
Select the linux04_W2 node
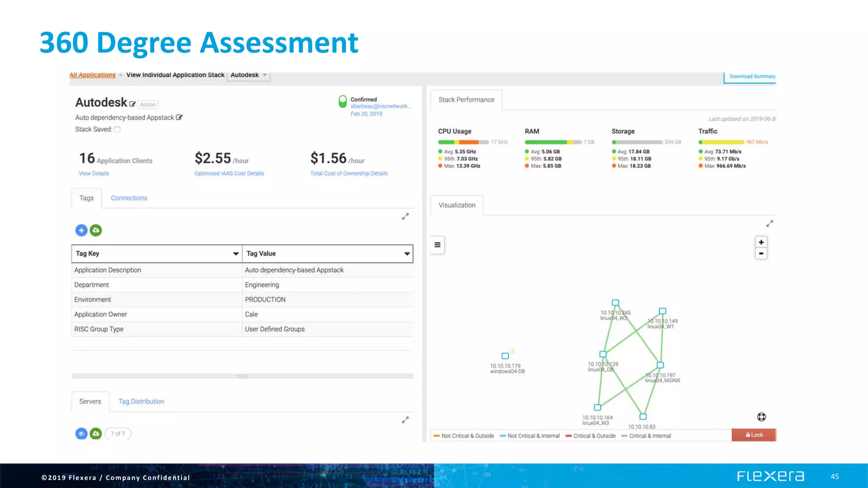point(615,302)
